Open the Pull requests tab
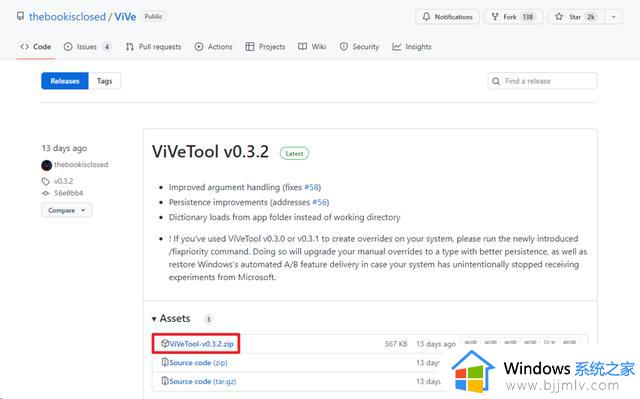 (x=153, y=47)
